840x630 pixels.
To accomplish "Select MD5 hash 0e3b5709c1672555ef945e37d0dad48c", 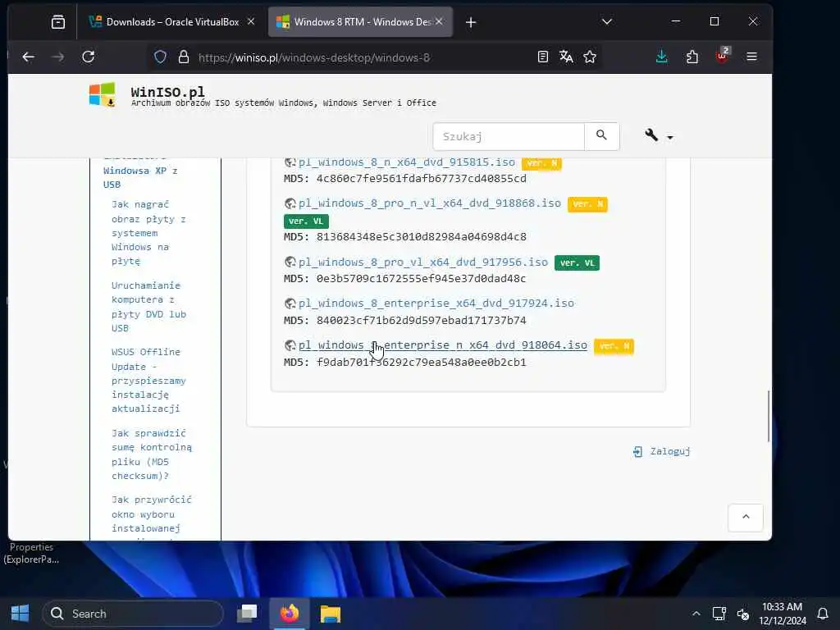I will point(421,279).
